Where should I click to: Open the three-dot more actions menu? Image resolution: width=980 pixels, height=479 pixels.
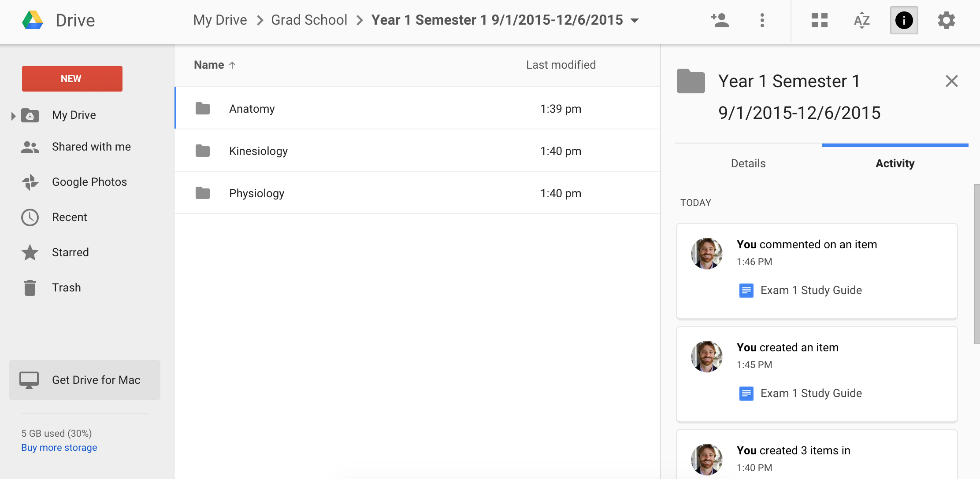[762, 20]
